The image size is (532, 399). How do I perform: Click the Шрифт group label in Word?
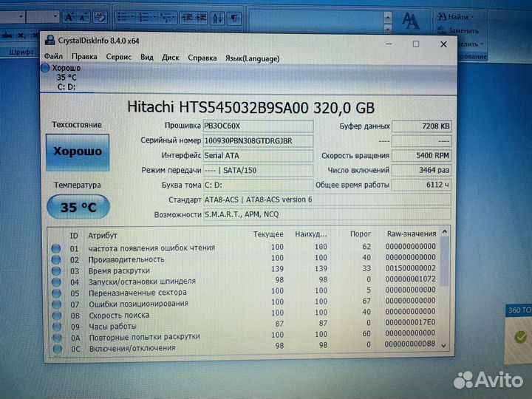21,52
